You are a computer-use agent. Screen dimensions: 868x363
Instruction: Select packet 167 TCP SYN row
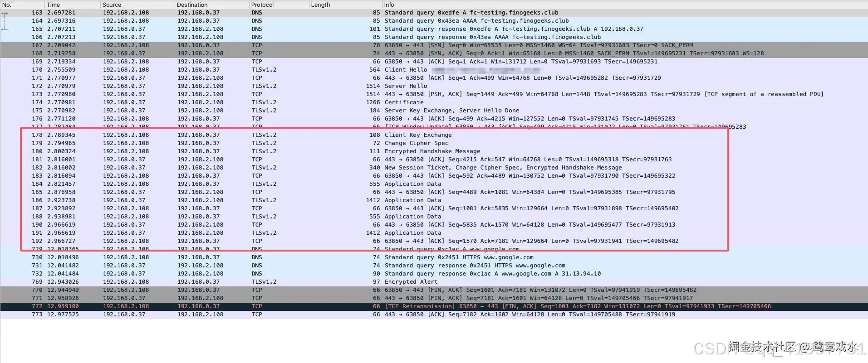pos(434,45)
